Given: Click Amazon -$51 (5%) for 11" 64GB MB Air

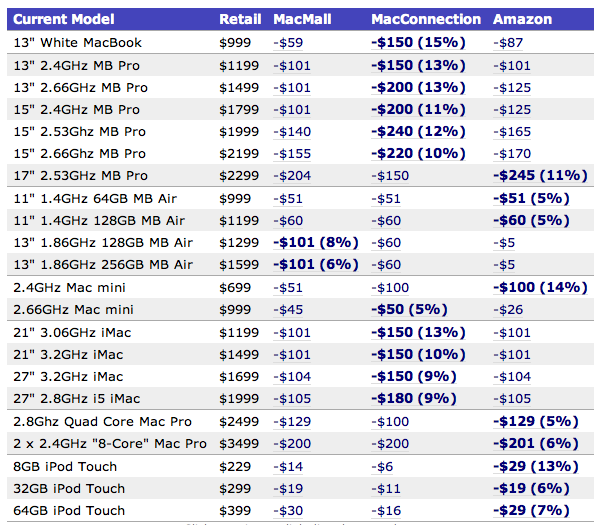Looking at the screenshot, I should (531, 198).
